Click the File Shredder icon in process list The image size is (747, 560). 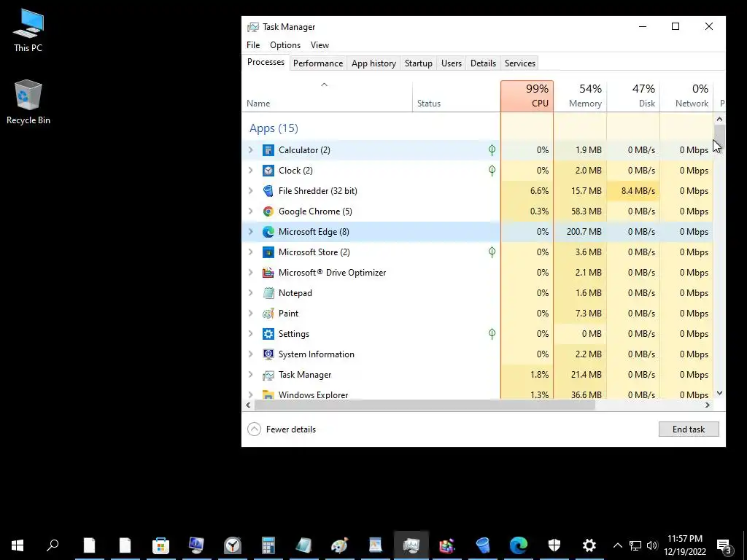268,191
